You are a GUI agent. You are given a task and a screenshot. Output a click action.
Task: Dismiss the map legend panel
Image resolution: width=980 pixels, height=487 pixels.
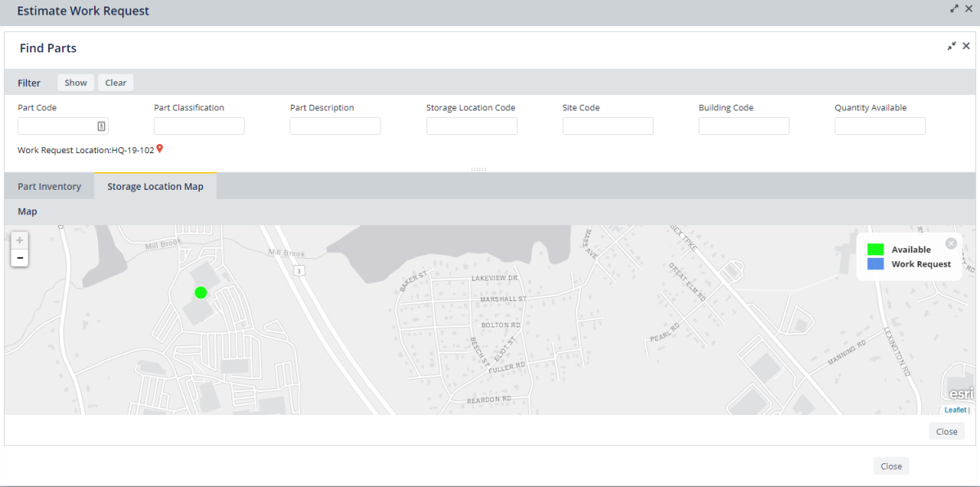[951, 243]
